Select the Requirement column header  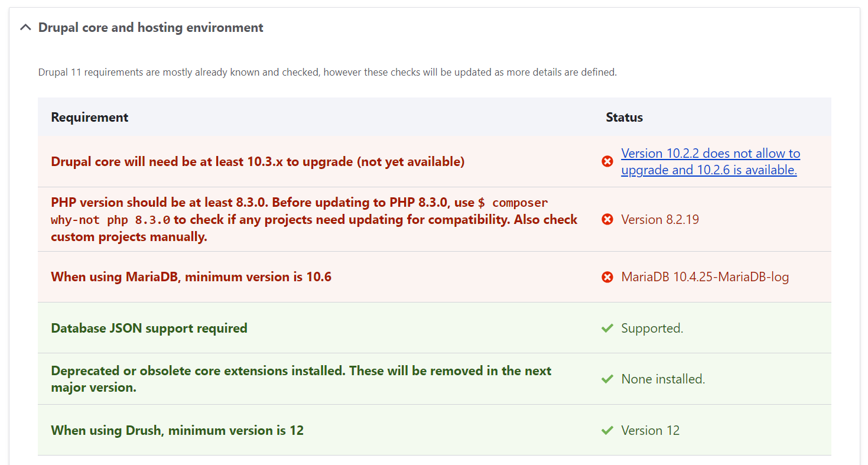click(x=90, y=117)
